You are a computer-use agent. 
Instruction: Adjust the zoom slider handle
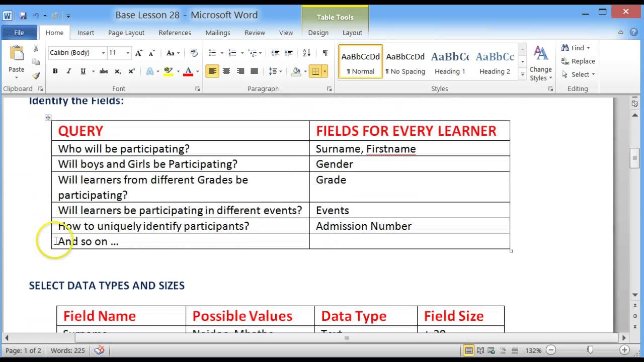click(x=590, y=350)
